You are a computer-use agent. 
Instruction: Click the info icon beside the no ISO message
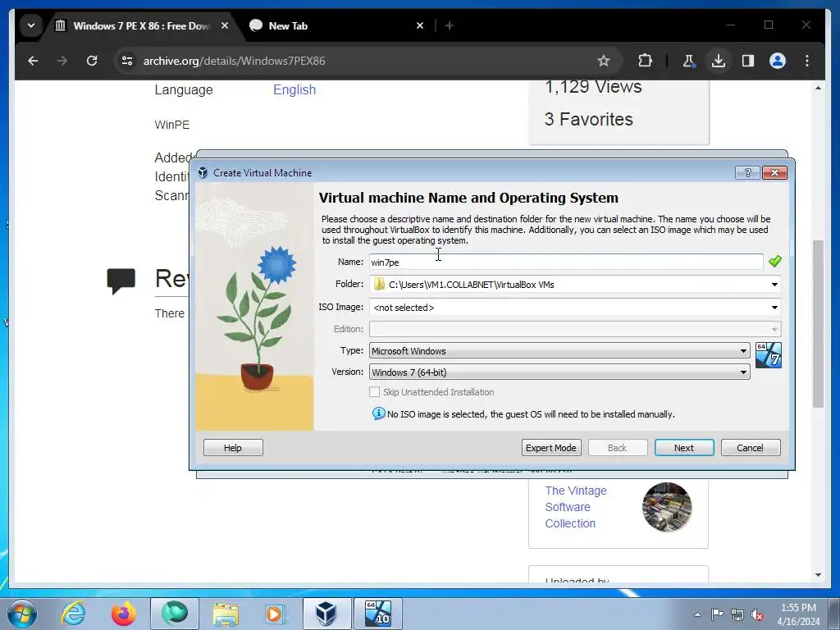[x=378, y=413]
